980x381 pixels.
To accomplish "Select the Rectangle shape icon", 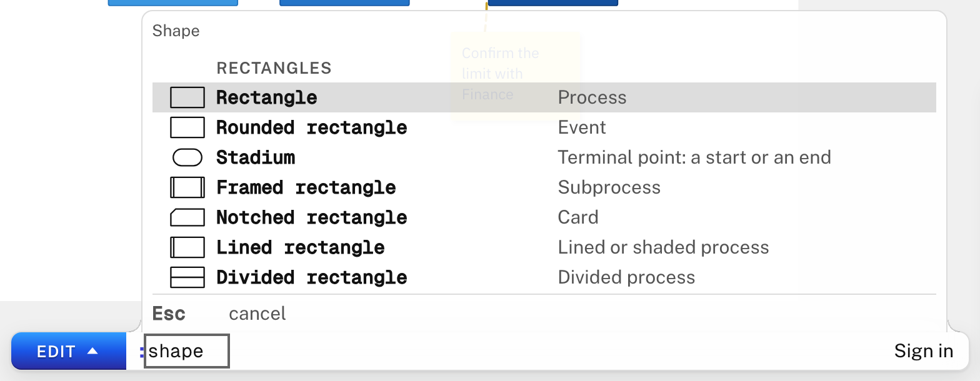I will click(187, 97).
